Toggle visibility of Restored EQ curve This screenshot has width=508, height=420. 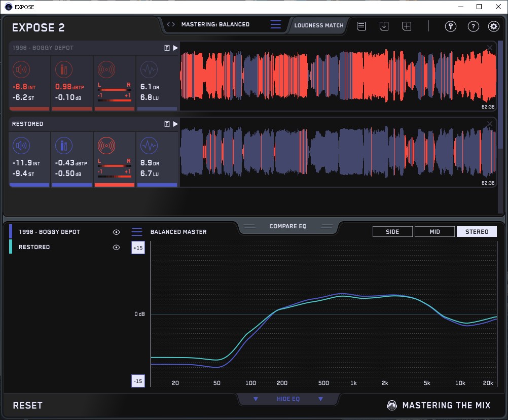(x=116, y=247)
